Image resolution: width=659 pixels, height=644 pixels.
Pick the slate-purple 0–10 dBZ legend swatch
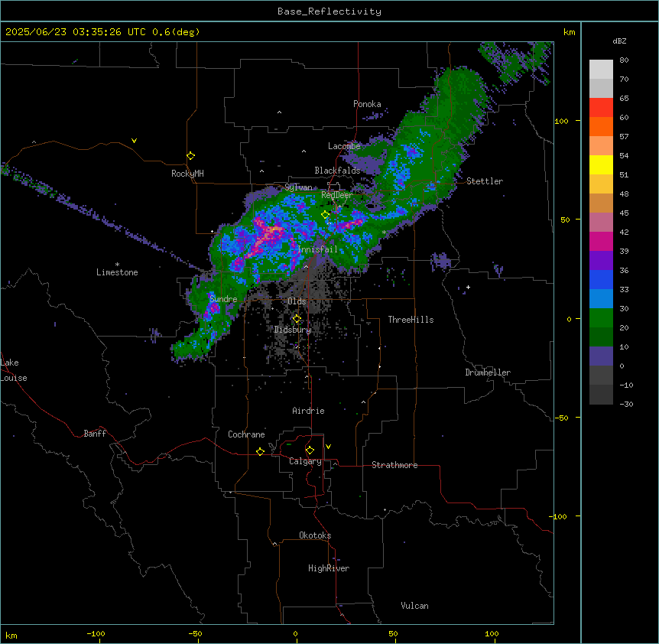pos(601,356)
